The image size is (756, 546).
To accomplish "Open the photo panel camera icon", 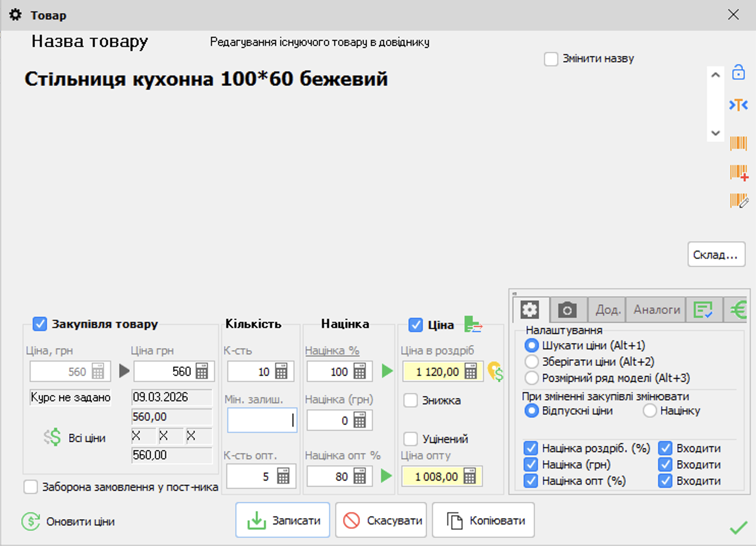I will point(568,309).
